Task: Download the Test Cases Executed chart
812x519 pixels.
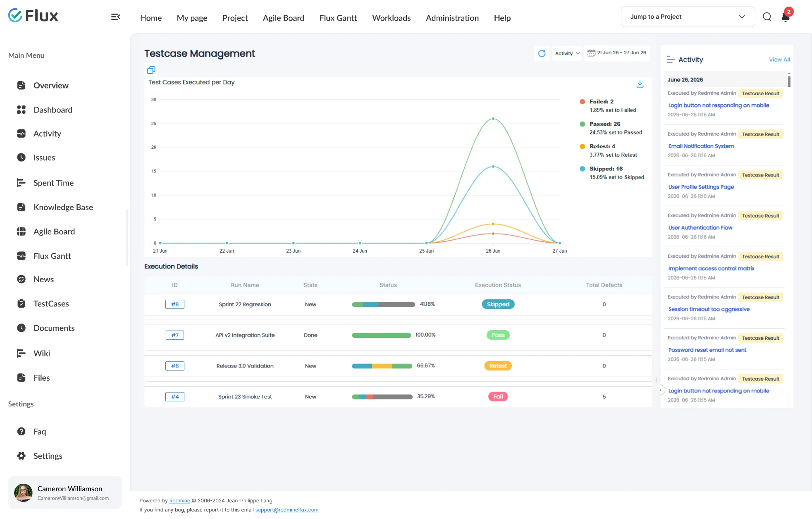Action: [x=640, y=84]
